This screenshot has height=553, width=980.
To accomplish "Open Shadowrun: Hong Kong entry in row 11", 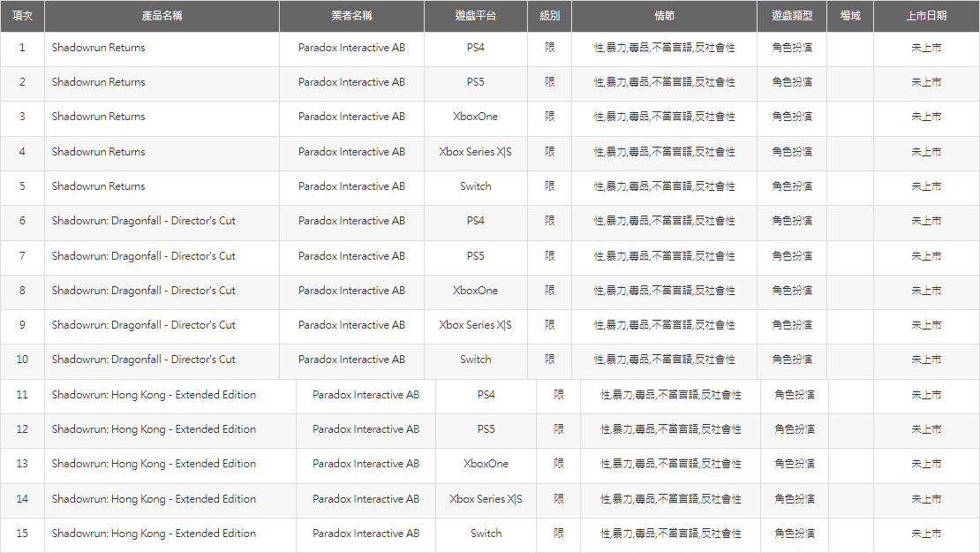I will [x=154, y=395].
